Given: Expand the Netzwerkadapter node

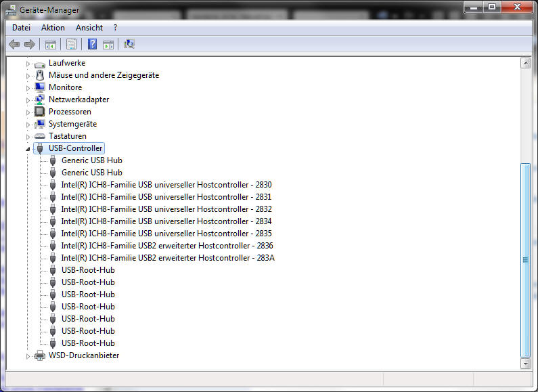Looking at the screenshot, I should [28, 100].
